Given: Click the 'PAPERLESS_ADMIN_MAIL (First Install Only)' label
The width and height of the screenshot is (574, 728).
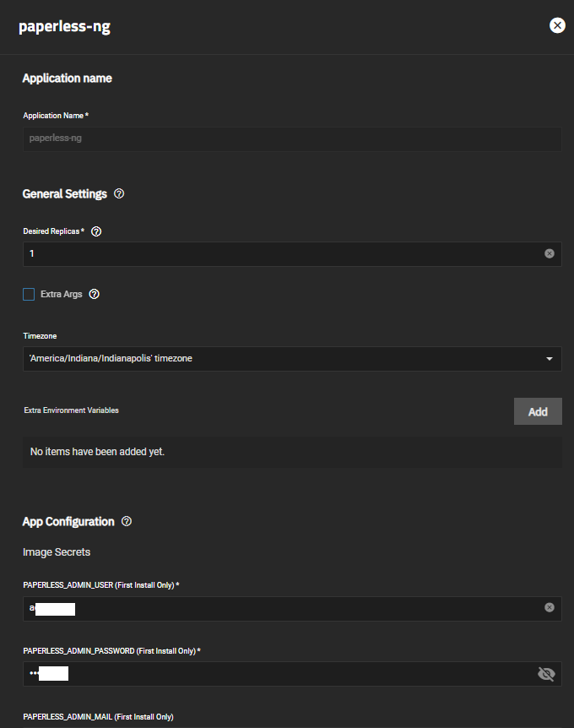Looking at the screenshot, I should point(99,717).
